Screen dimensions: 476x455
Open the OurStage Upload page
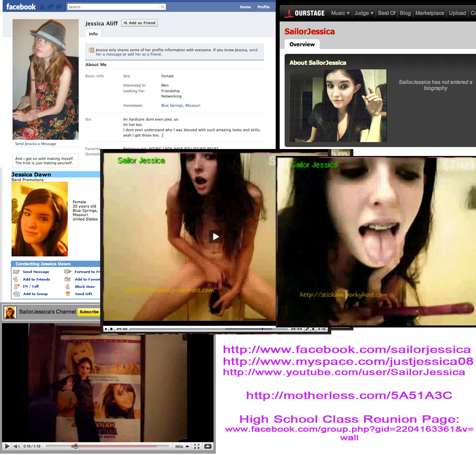(457, 13)
